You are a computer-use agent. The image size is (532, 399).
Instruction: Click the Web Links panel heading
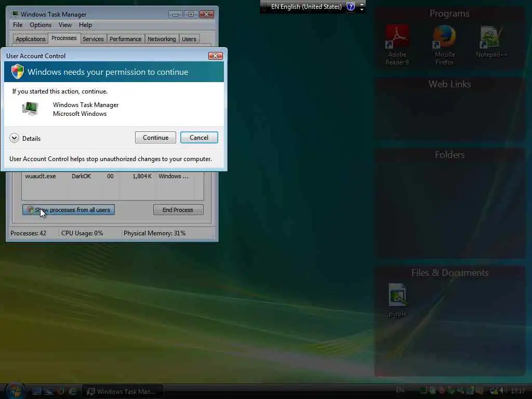pos(449,84)
